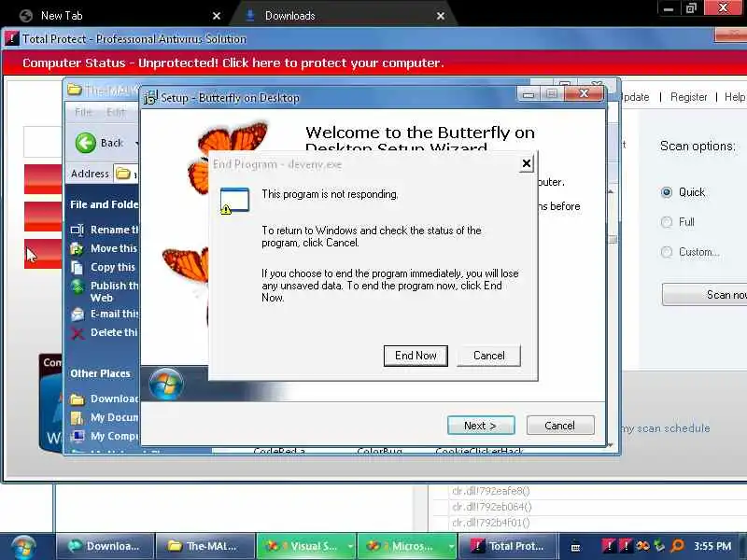Expand Visual Studio taskbar group dropdown

pos(350,546)
